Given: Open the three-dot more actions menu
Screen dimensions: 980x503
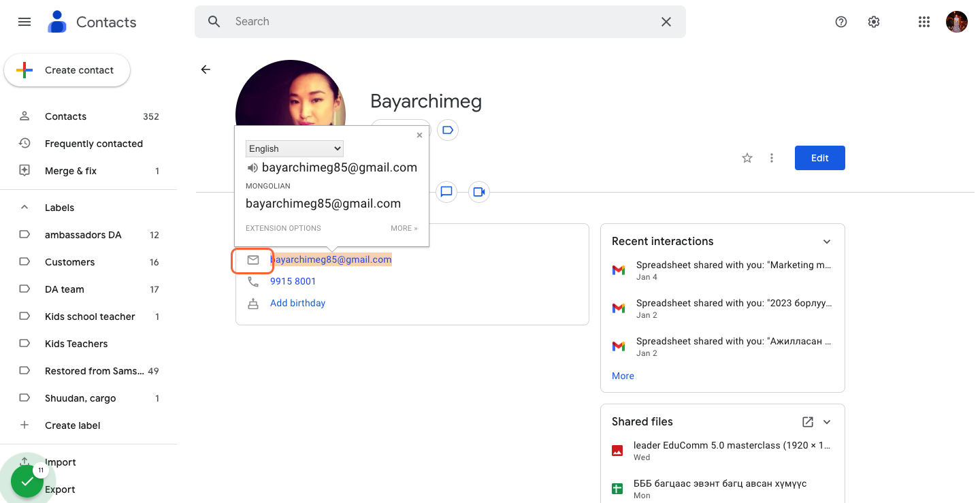Looking at the screenshot, I should coord(772,158).
